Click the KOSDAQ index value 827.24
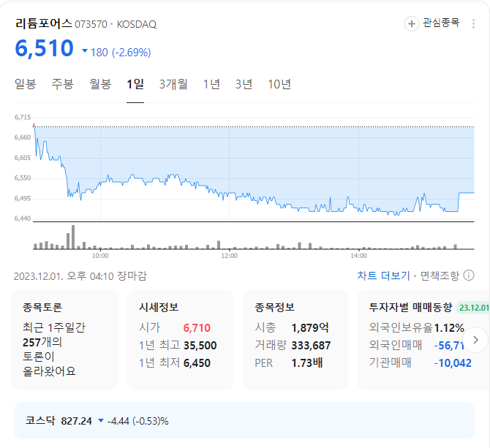The height and width of the screenshot is (448, 490). click(76, 421)
